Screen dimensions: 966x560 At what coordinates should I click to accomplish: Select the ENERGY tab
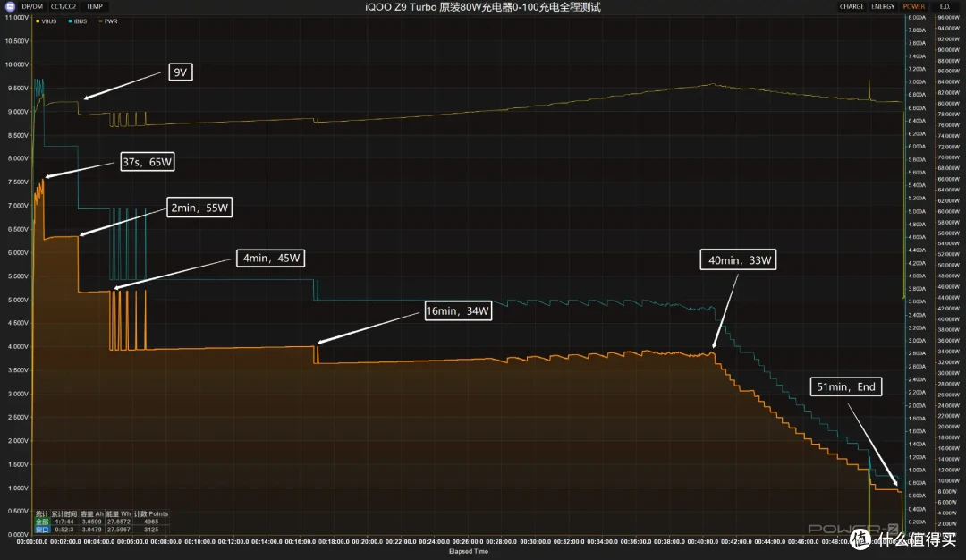[883, 7]
